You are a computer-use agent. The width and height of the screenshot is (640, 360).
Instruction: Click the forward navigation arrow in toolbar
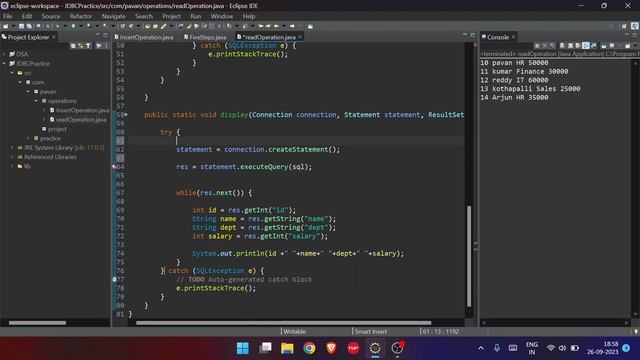click(292, 26)
